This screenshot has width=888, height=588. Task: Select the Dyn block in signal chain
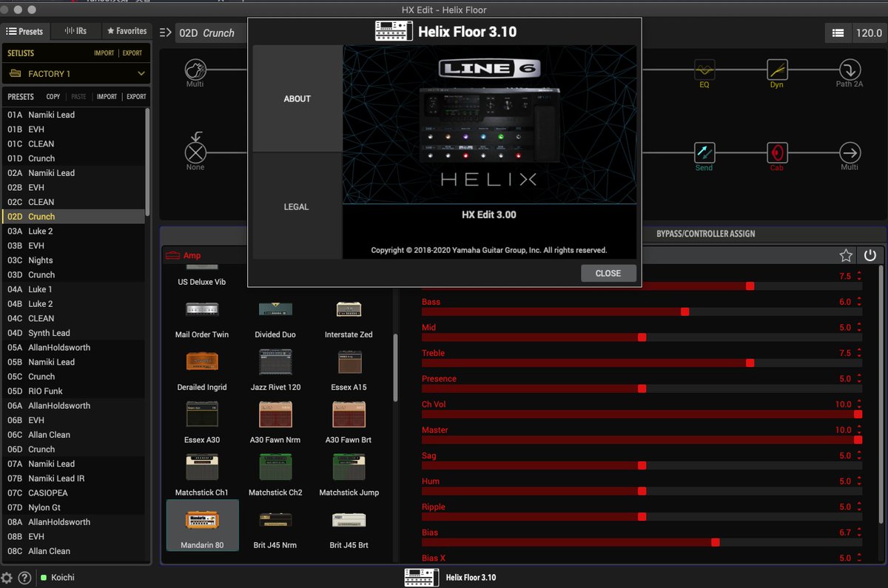[x=777, y=70]
